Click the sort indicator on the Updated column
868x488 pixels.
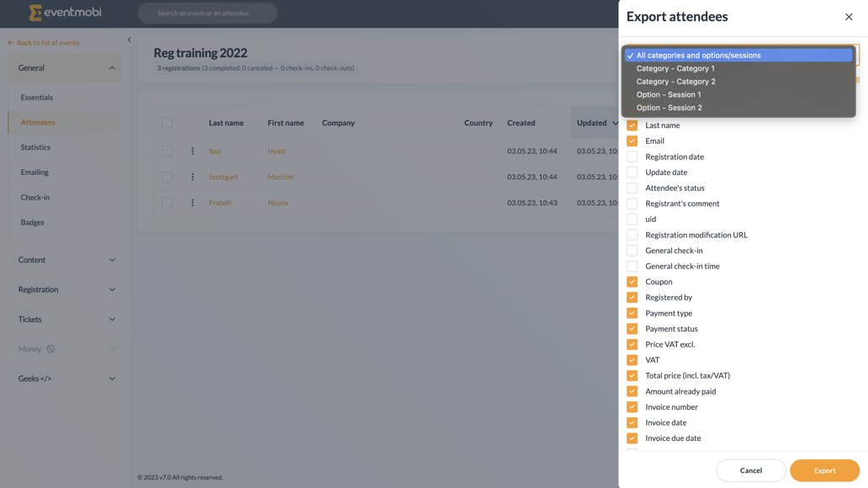(614, 122)
